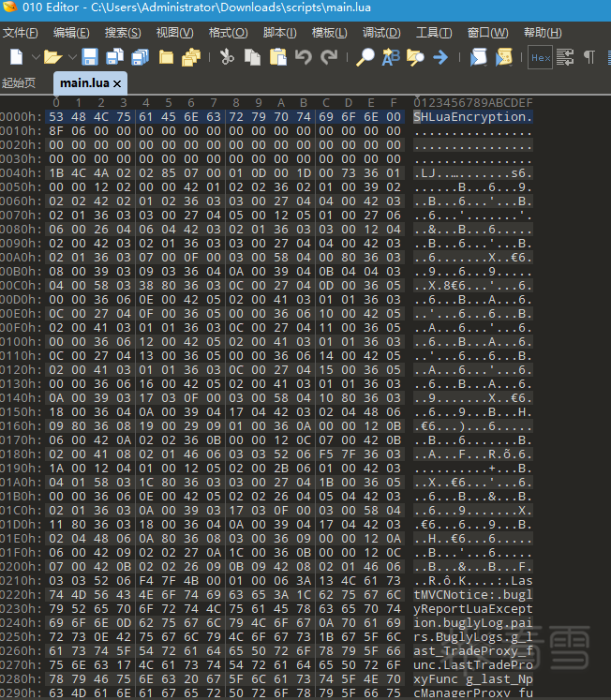
Task: Click the 0040h row address
Action: (x=21, y=173)
